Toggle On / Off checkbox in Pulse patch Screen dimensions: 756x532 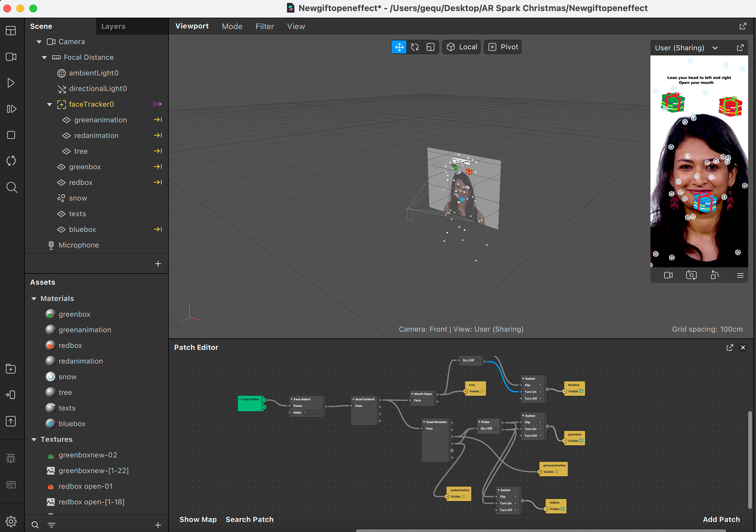pos(496,428)
